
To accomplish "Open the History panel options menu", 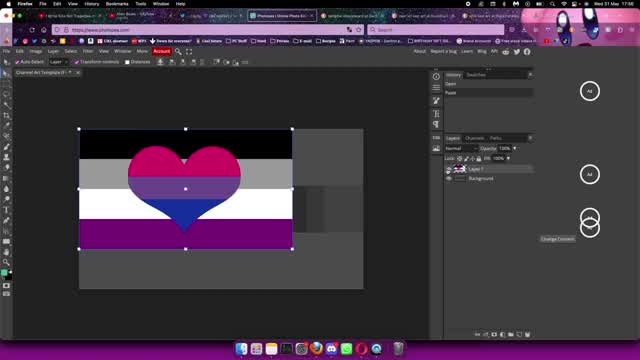I will [530, 75].
